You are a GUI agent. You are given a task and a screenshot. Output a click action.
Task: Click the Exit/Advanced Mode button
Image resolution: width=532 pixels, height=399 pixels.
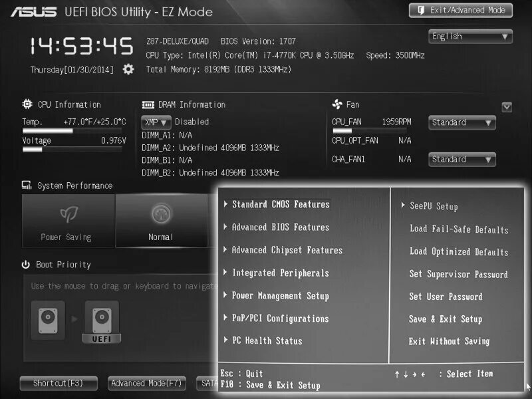[461, 11]
